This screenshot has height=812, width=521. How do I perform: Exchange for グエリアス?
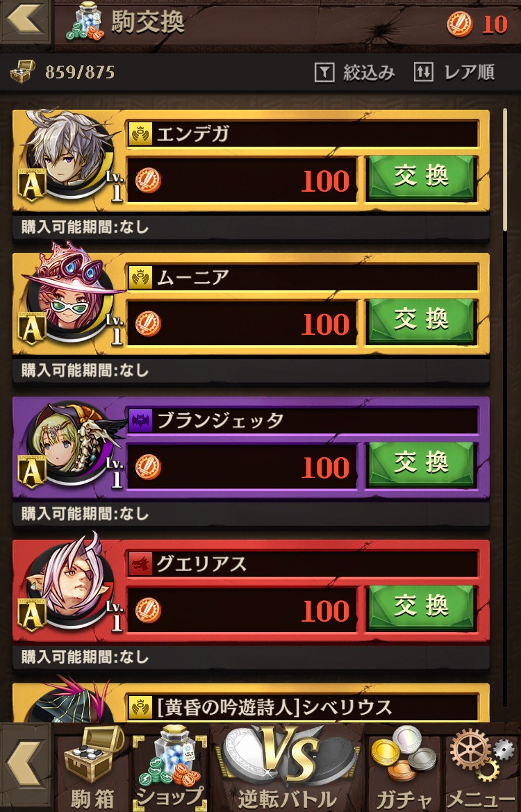point(422,608)
